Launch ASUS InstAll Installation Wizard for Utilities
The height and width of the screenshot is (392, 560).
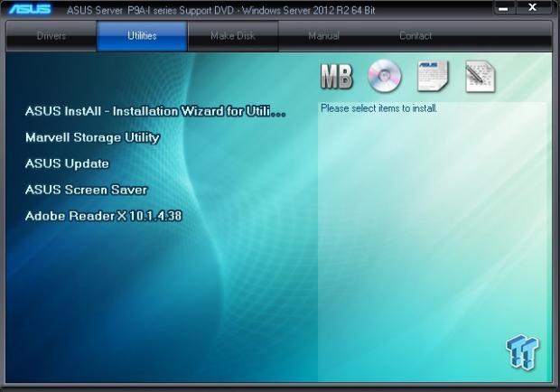(155, 111)
